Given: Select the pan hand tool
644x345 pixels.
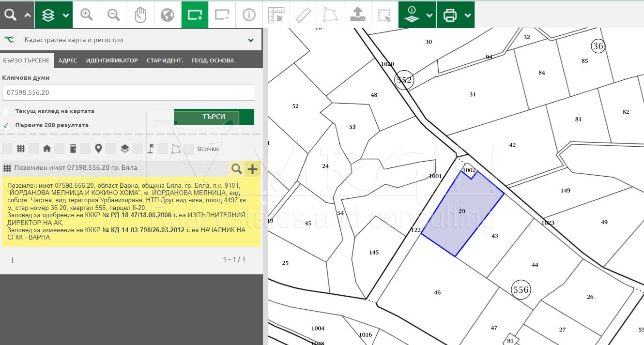Looking at the screenshot, I should coord(140,15).
